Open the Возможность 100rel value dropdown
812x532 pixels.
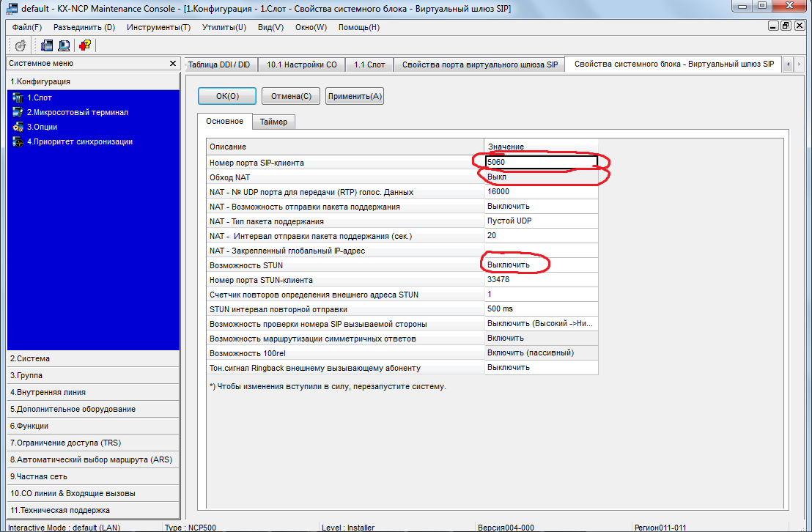click(x=541, y=352)
